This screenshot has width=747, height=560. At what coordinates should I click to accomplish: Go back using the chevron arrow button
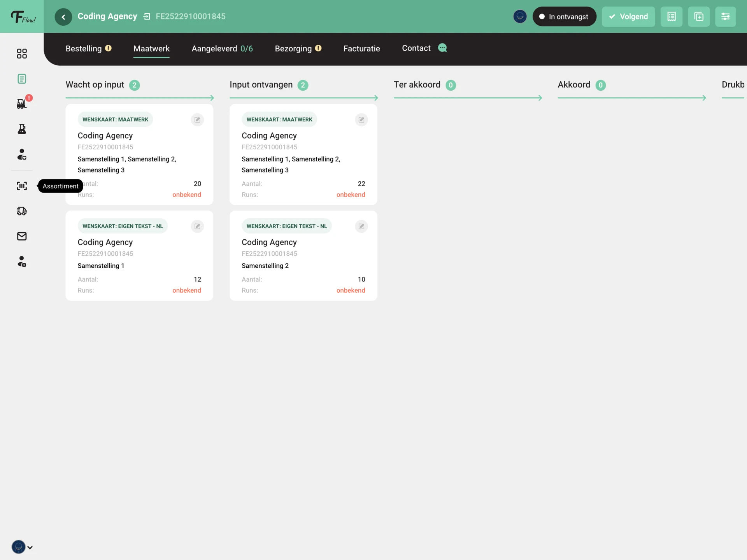[63, 17]
